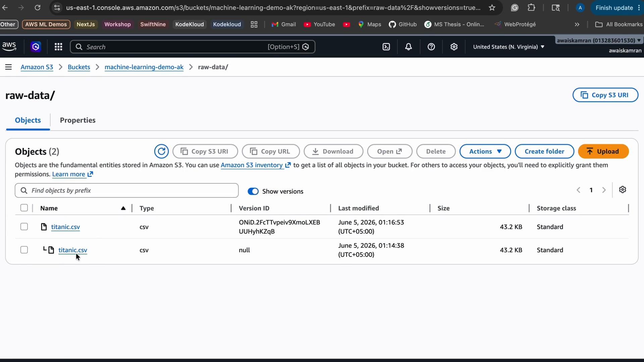Open the null version titanic.csv link
644x362 pixels.
[x=73, y=250]
